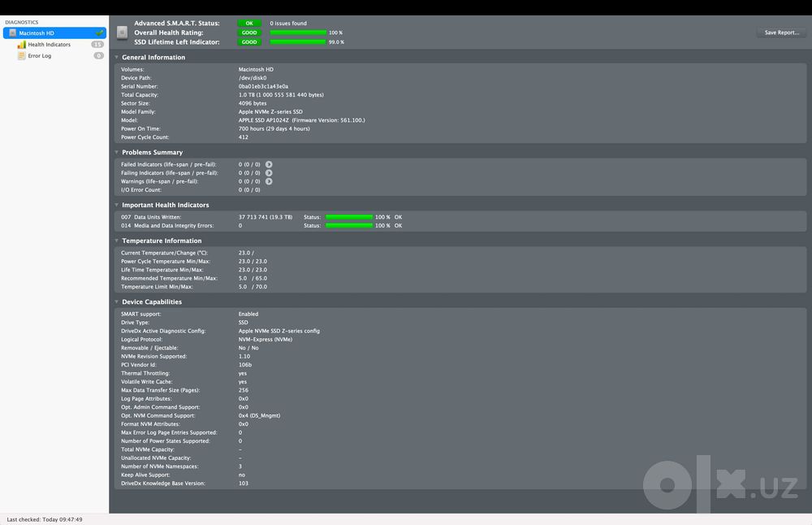Collapse the Temperature Information section
The height and width of the screenshot is (525, 812).
point(116,241)
